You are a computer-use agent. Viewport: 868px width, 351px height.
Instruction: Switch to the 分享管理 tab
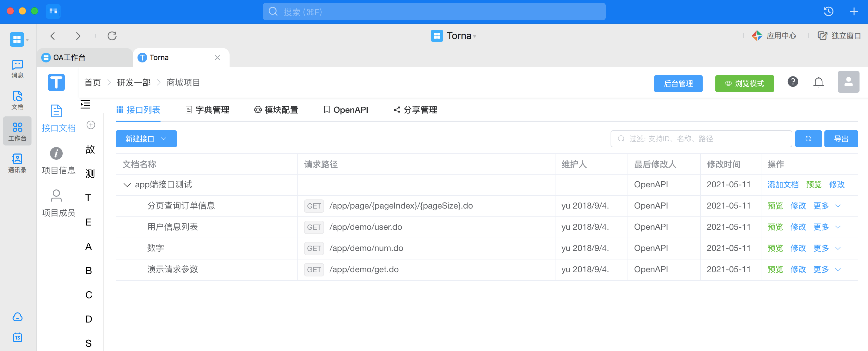[415, 110]
